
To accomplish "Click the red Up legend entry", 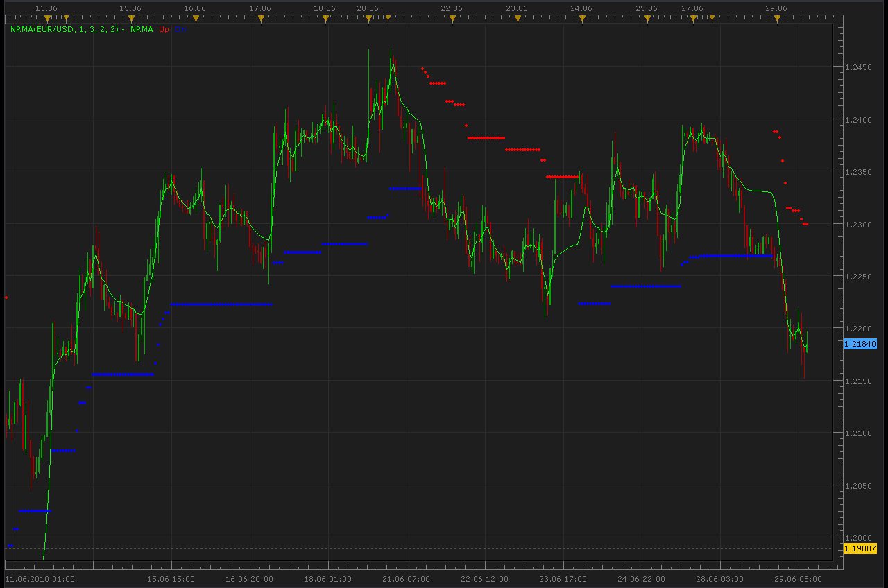I will tap(164, 29).
